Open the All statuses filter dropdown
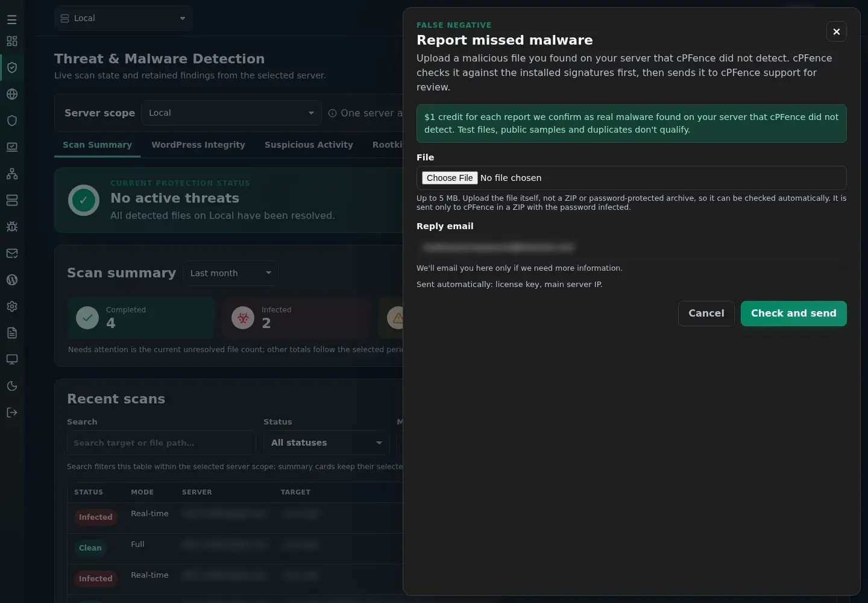The image size is (868, 603). (326, 443)
